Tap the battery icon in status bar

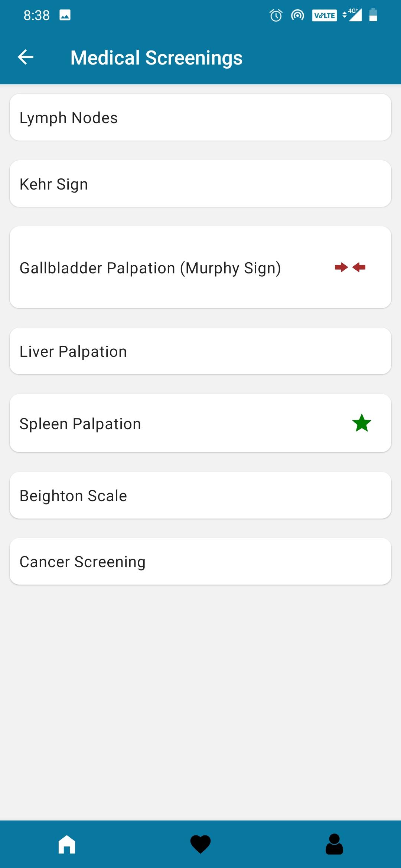pyautogui.click(x=373, y=15)
